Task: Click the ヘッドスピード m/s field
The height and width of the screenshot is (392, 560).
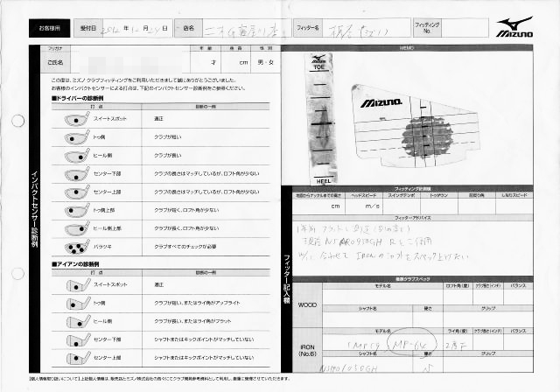Action: pos(364,206)
